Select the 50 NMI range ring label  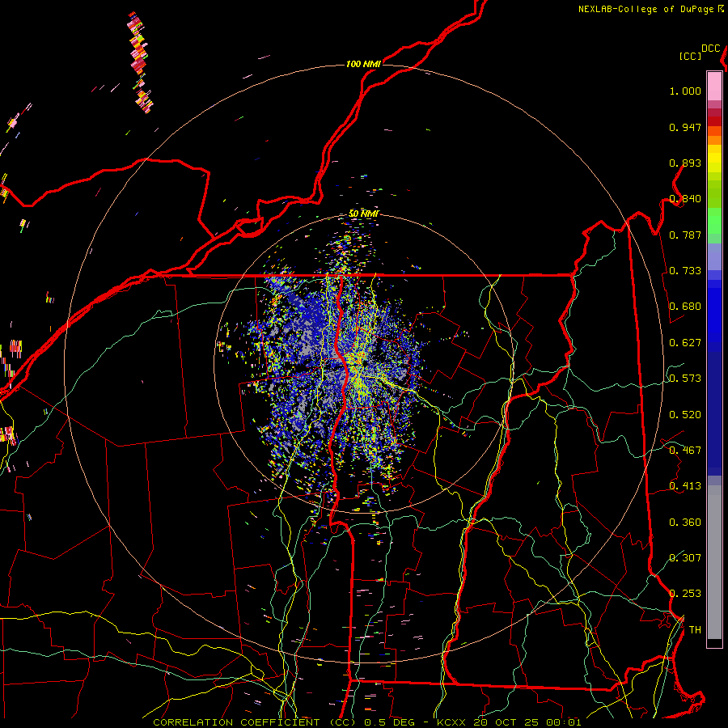pos(363,213)
